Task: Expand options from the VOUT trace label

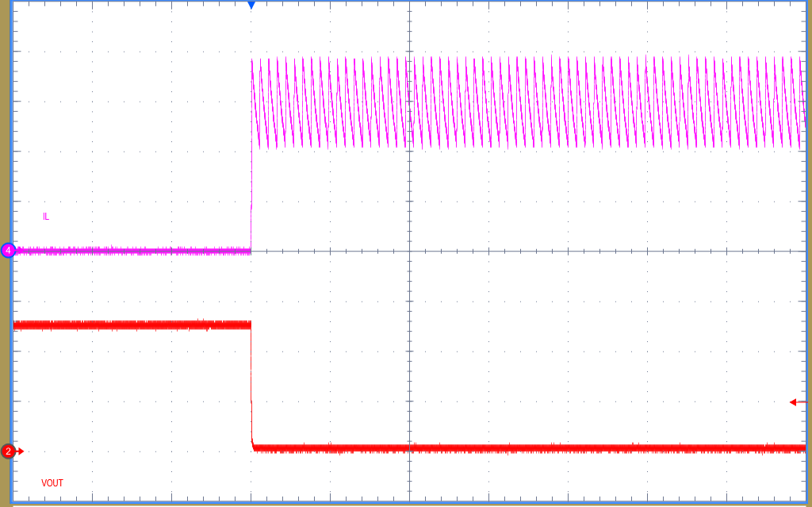Action: pos(52,482)
